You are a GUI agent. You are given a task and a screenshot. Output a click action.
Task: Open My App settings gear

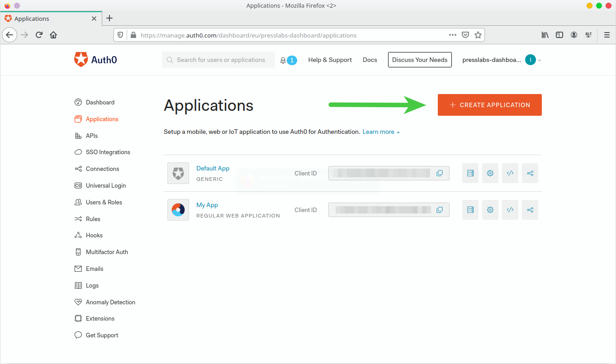coord(490,210)
